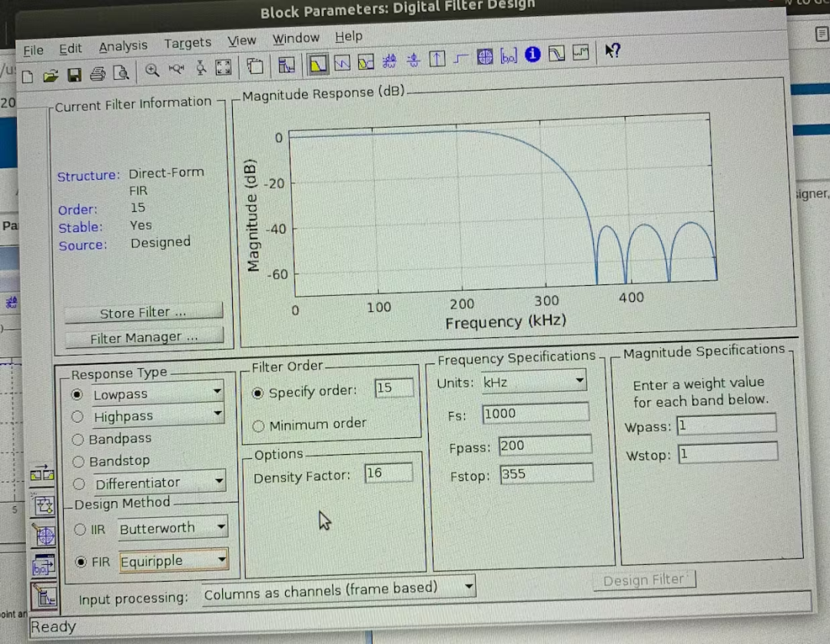Enable Minimum order filter design
Screen dimensions: 830x644
(x=258, y=423)
